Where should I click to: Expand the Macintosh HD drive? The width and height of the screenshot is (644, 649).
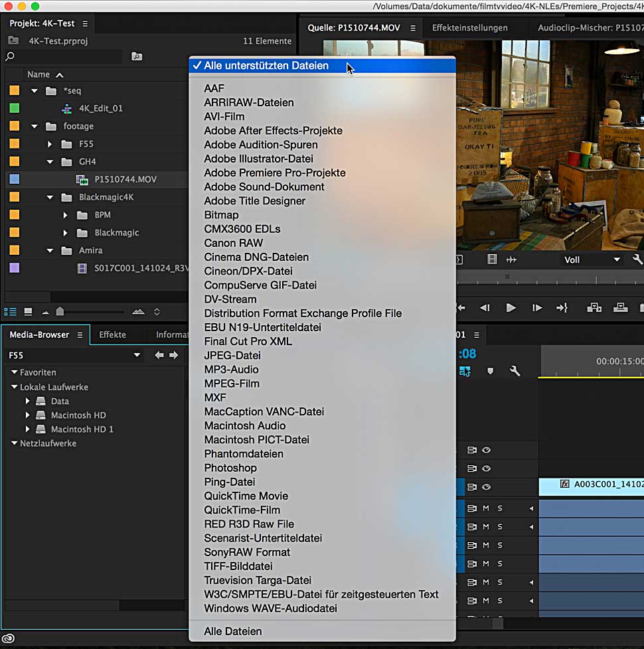pos(27,415)
